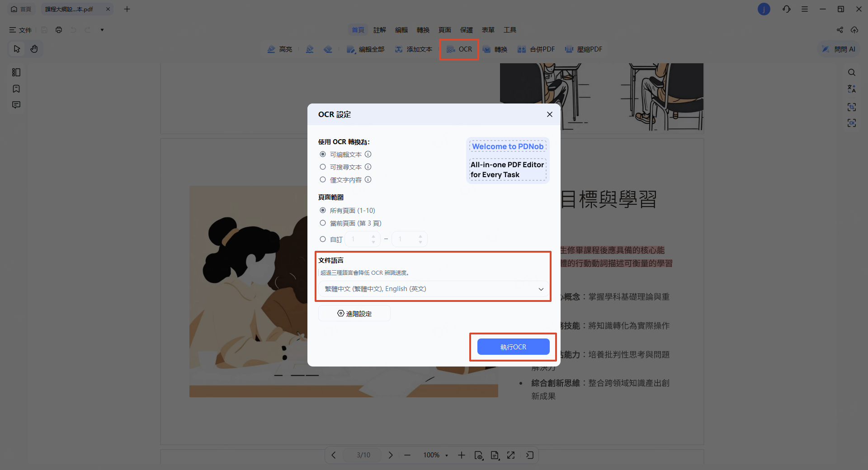The width and height of the screenshot is (868, 470).
Task: Switch to the 表單 ribbon tab
Action: coord(488,30)
